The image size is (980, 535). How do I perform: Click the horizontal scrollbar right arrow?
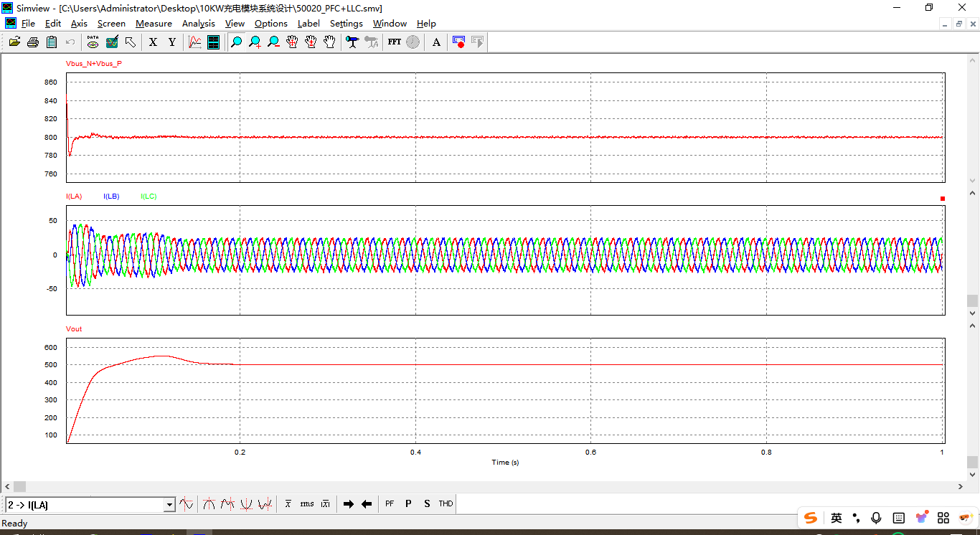click(961, 487)
